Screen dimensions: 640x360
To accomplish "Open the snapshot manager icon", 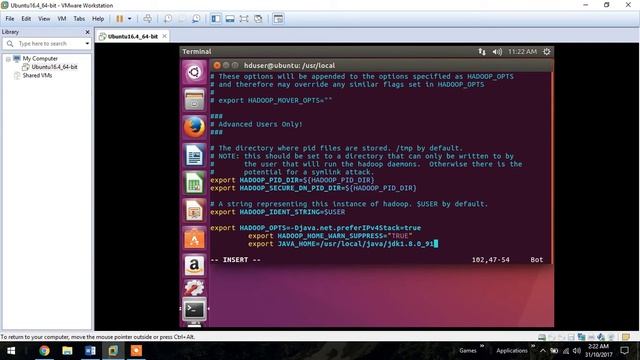I will click(196, 19).
